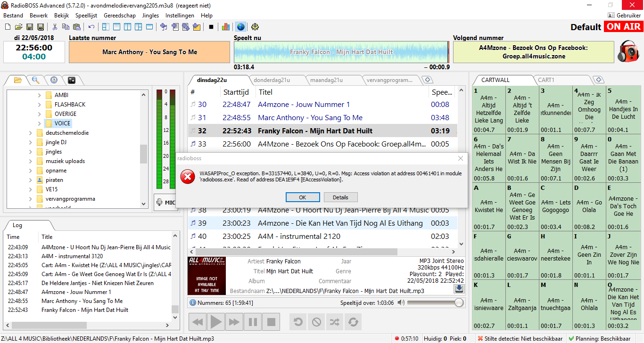Expand the opname folder
The height and width of the screenshot is (343, 644).
click(30, 171)
